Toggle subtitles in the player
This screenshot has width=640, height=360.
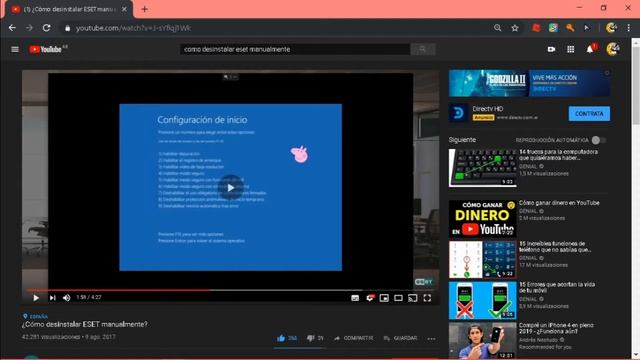[x=355, y=298]
